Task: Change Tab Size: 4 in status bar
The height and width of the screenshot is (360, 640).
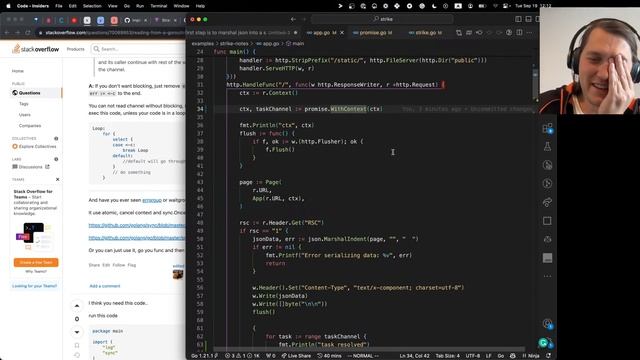Action: [447, 356]
